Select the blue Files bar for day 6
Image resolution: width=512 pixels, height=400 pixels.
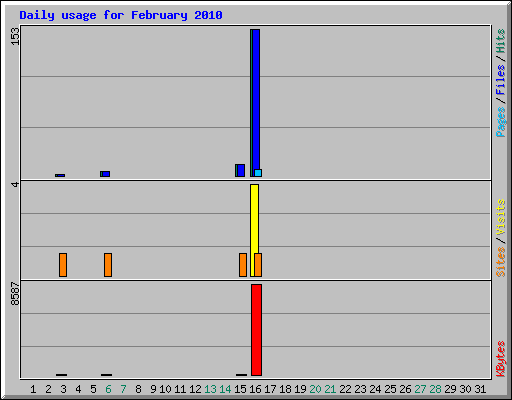[106, 174]
